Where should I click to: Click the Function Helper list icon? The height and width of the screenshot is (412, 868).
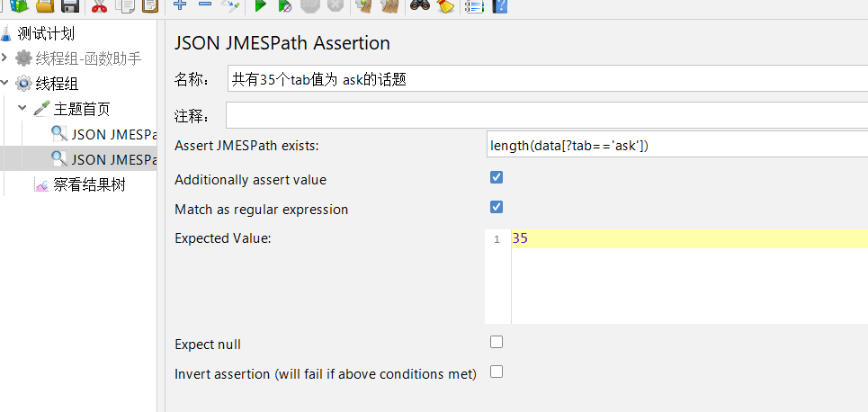474,5
